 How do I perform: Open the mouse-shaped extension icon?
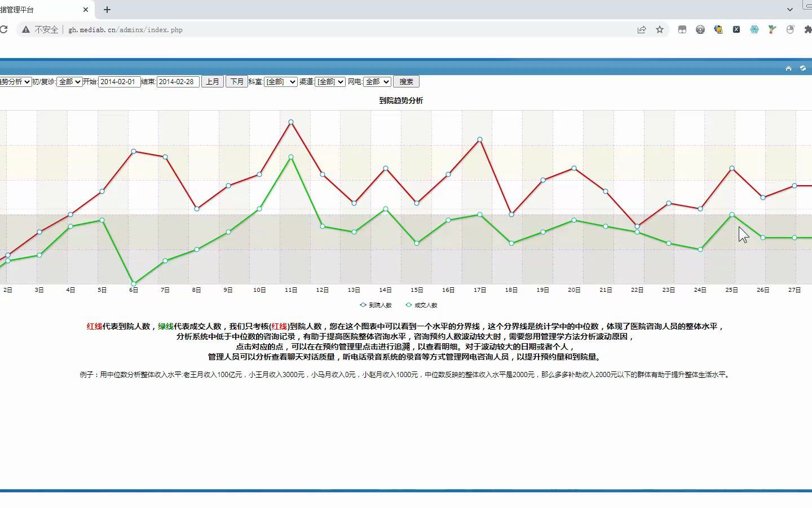click(x=791, y=30)
